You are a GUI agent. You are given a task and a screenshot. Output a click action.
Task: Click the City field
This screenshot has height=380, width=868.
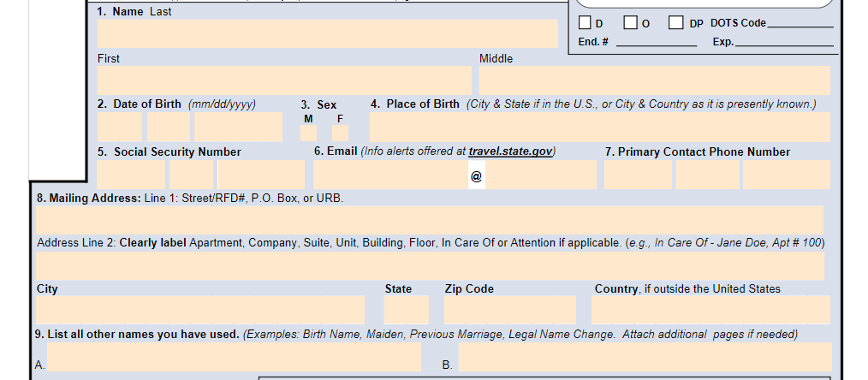tap(200, 310)
